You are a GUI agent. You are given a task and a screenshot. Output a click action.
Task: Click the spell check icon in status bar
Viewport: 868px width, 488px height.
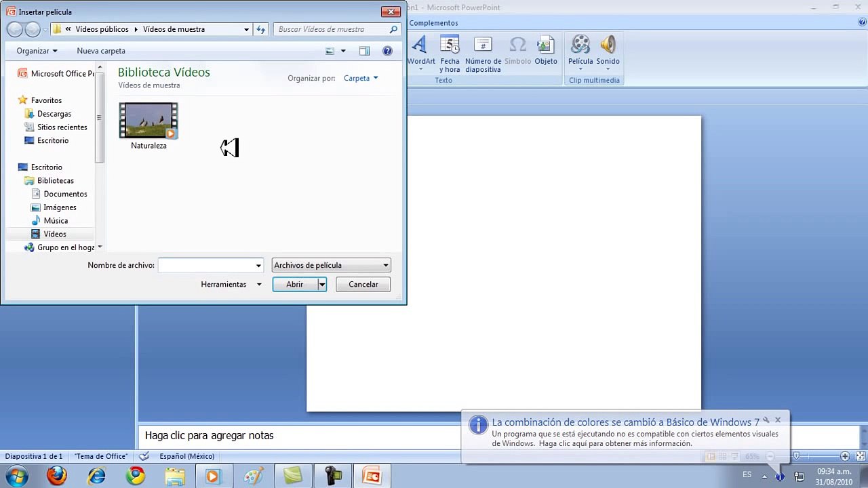[144, 456]
